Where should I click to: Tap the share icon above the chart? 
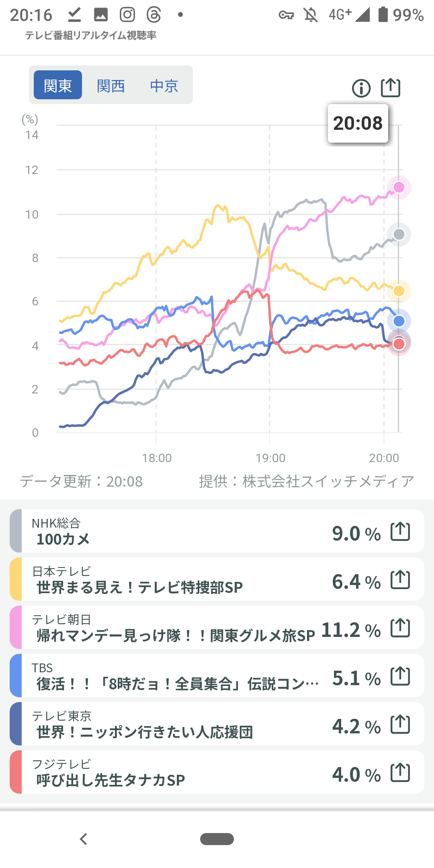[x=391, y=88]
